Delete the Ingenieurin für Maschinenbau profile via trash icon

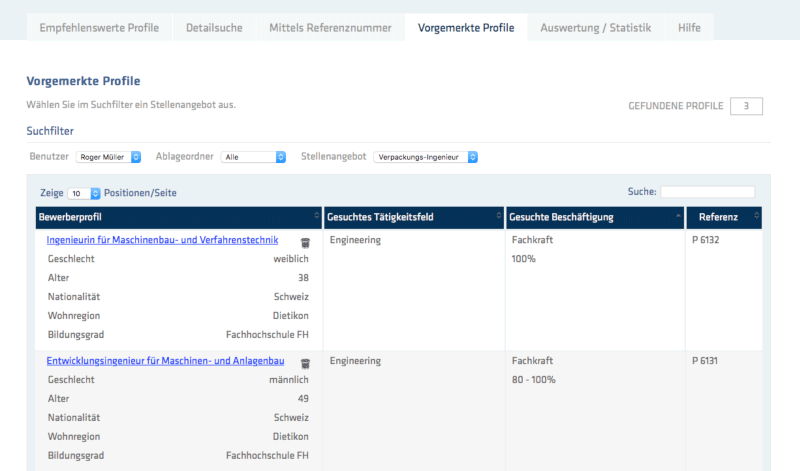pos(305,242)
